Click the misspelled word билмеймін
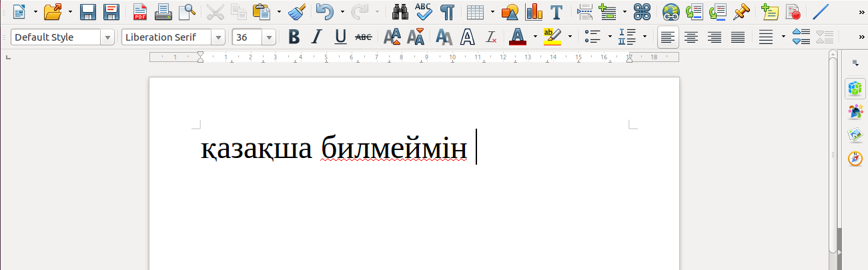The image size is (868, 270). pyautogui.click(x=394, y=149)
